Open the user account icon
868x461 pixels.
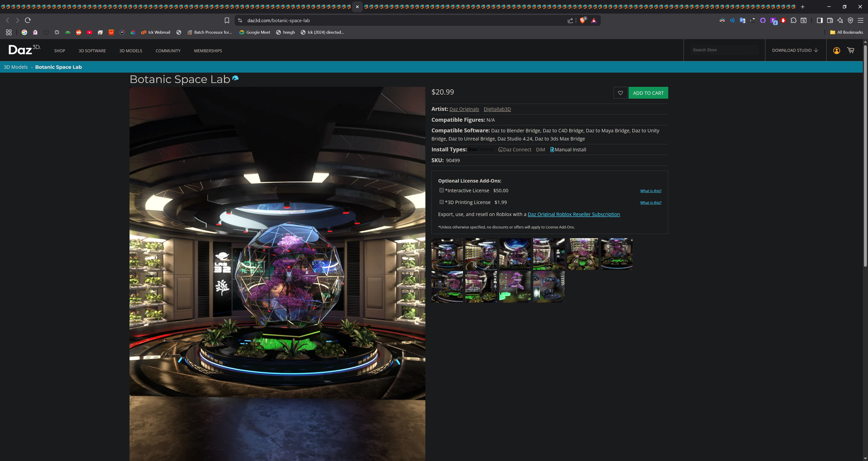pyautogui.click(x=836, y=51)
